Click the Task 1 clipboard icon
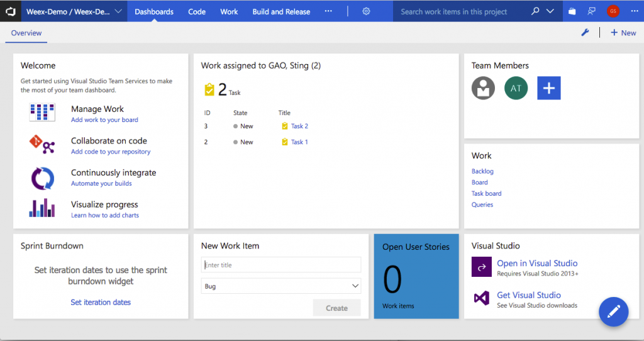The height and width of the screenshot is (341, 644). pos(285,142)
